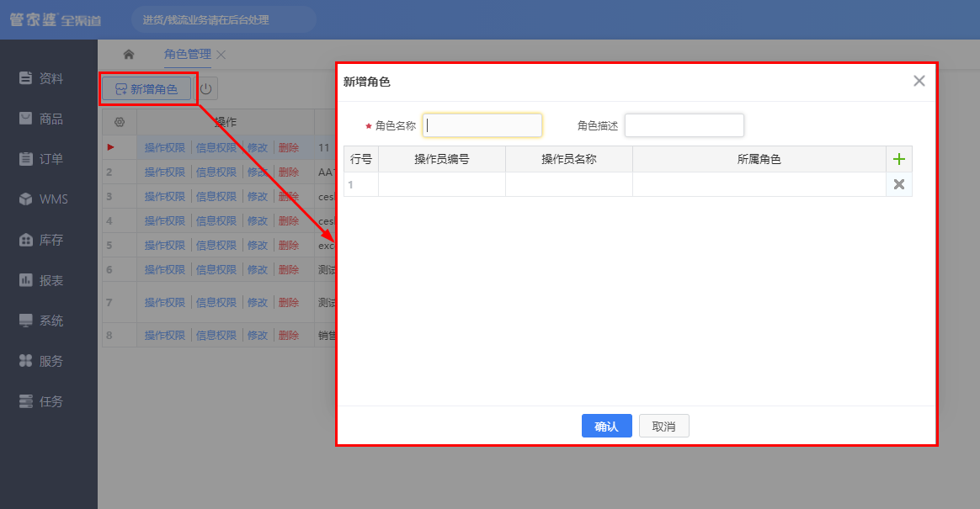Click the 操作员编号 cell in row 1
980x509 pixels.
coord(442,184)
